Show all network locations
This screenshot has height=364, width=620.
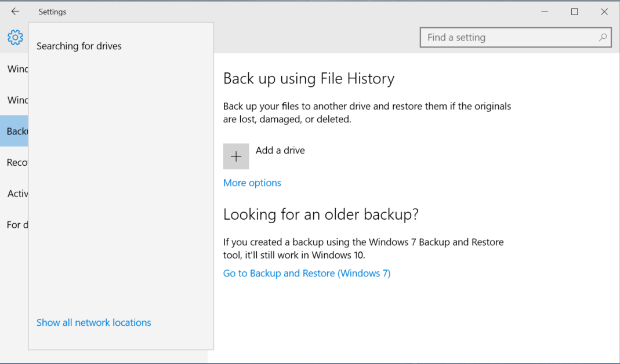point(93,322)
